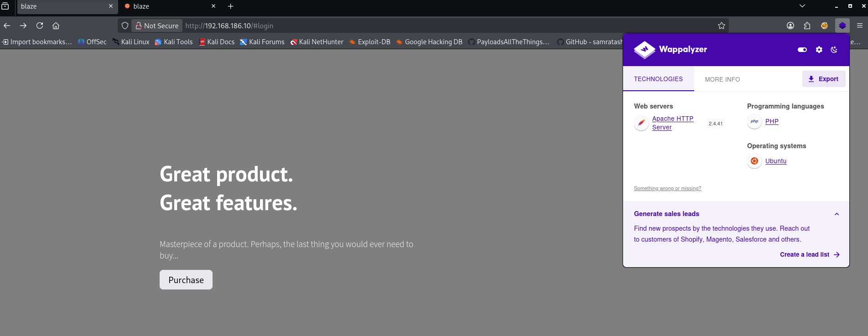
Task: Reload the current page
Action: 40,26
